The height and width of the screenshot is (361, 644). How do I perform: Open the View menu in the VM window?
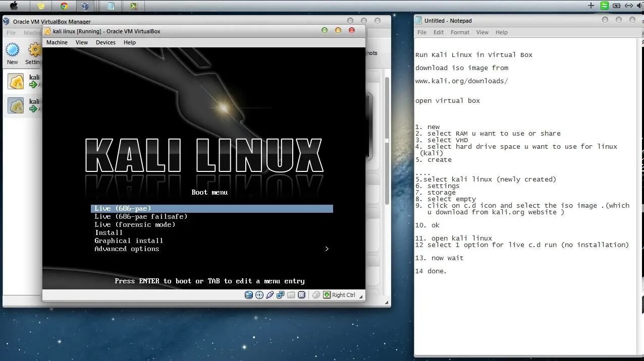pos(82,42)
